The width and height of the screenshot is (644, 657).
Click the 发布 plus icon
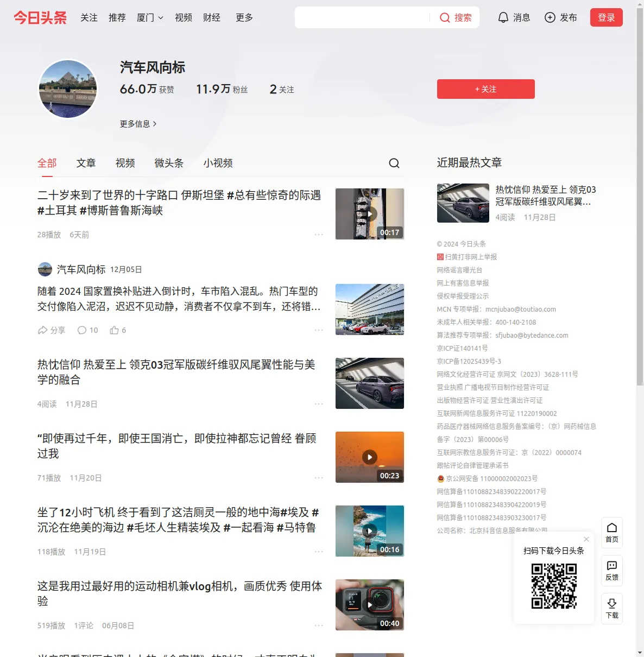[x=550, y=17]
